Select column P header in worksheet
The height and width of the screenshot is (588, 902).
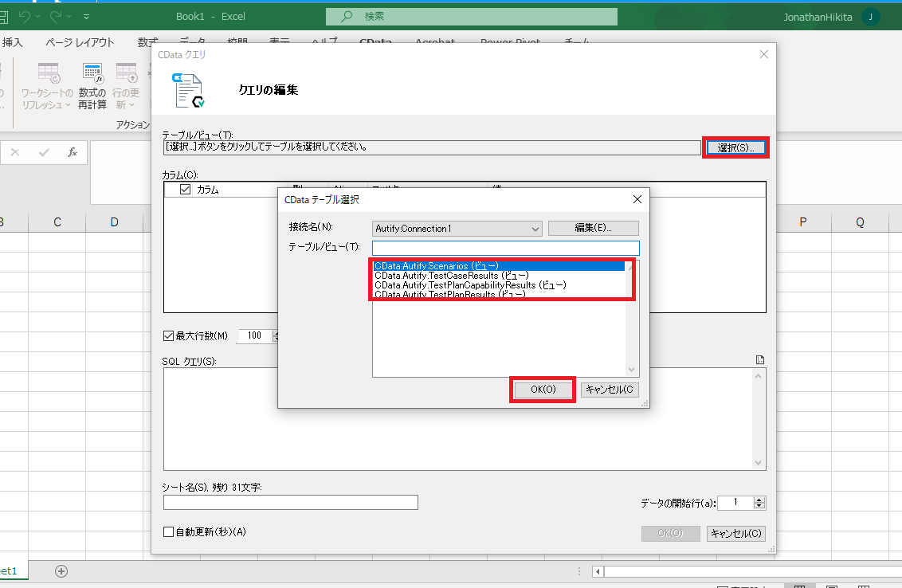click(803, 222)
